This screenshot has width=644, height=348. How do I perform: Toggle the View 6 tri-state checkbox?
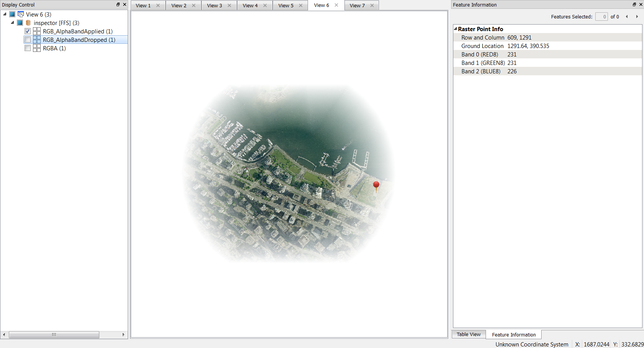coord(12,14)
